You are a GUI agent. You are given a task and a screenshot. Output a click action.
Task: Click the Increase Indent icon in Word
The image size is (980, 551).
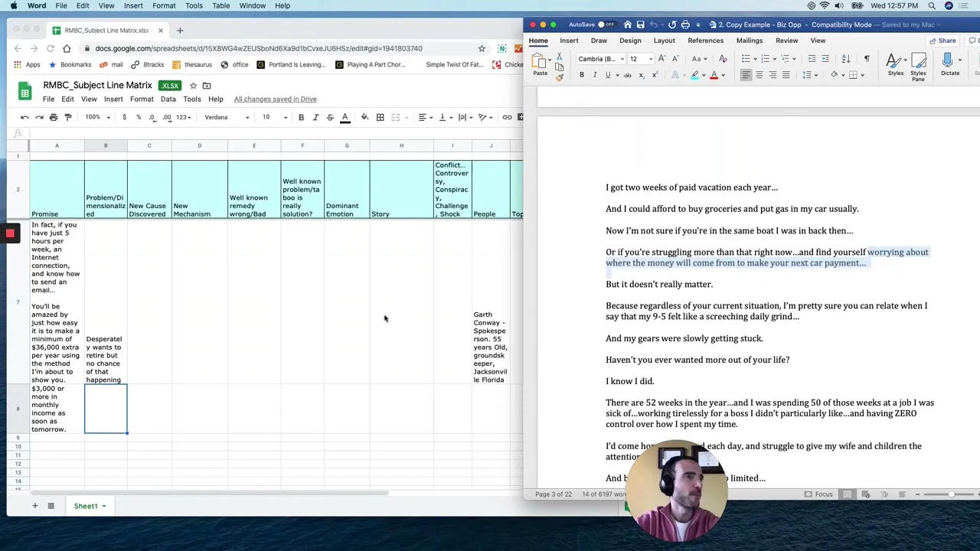[825, 59]
